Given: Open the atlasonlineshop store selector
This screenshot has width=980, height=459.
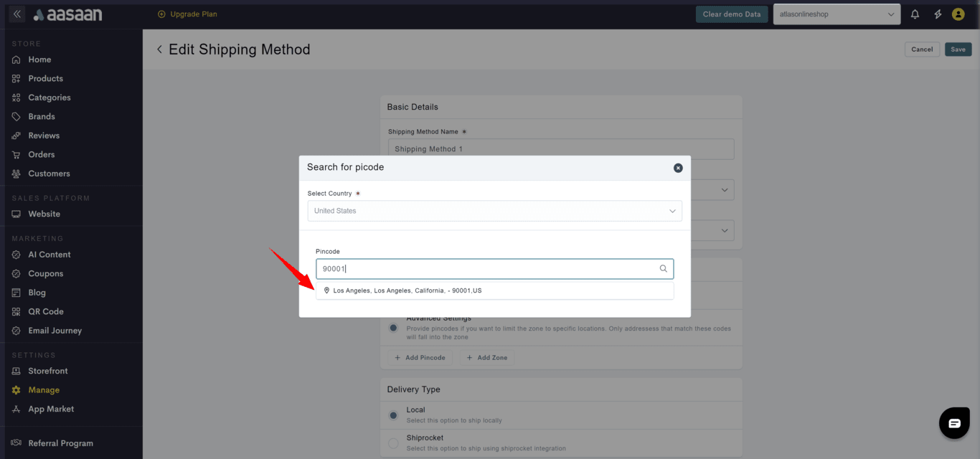Looking at the screenshot, I should point(837,14).
